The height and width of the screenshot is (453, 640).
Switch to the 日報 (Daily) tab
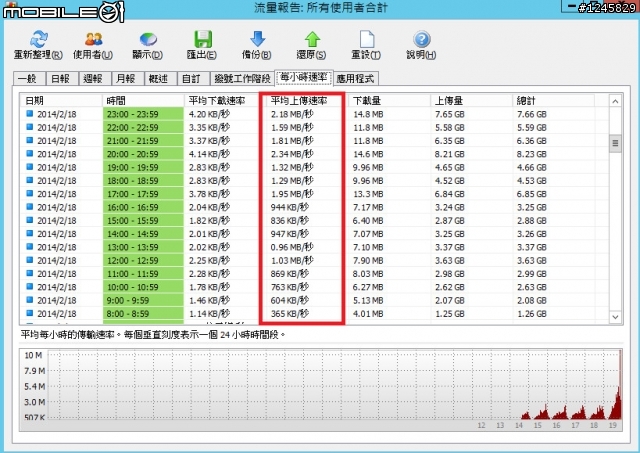pos(62,78)
